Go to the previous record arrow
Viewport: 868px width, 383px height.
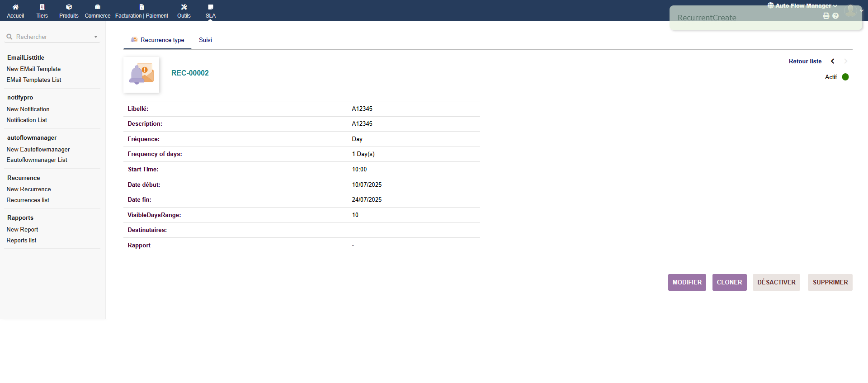pyautogui.click(x=832, y=61)
